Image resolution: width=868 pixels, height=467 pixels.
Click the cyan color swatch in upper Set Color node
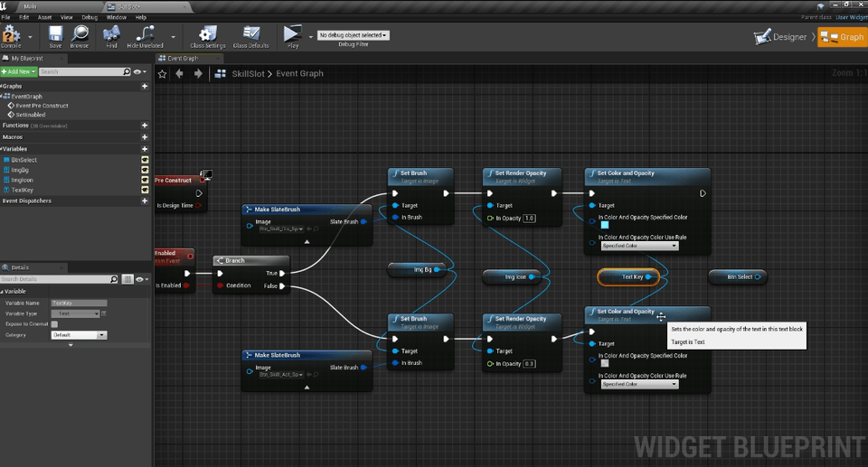605,225
